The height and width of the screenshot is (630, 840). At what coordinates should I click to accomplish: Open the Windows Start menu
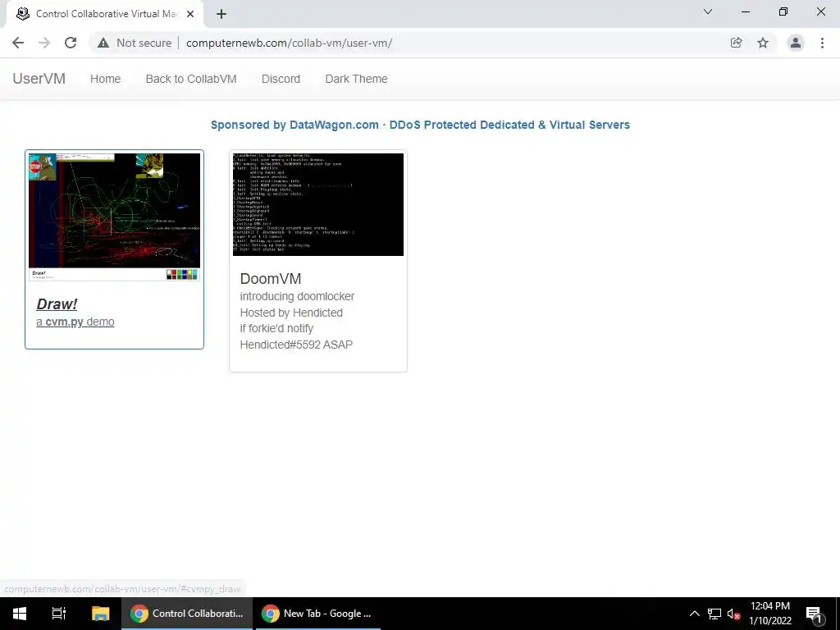click(x=20, y=614)
